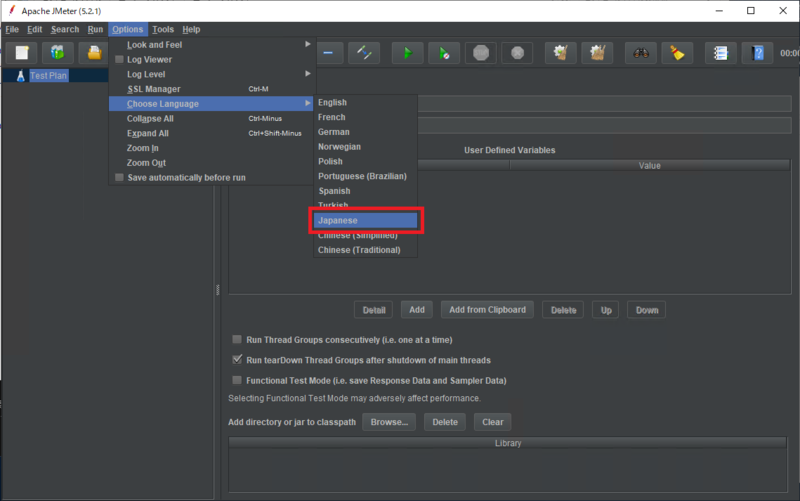Uncheck Run tearDown Thread Groups option
800x501 pixels.
[x=237, y=360]
